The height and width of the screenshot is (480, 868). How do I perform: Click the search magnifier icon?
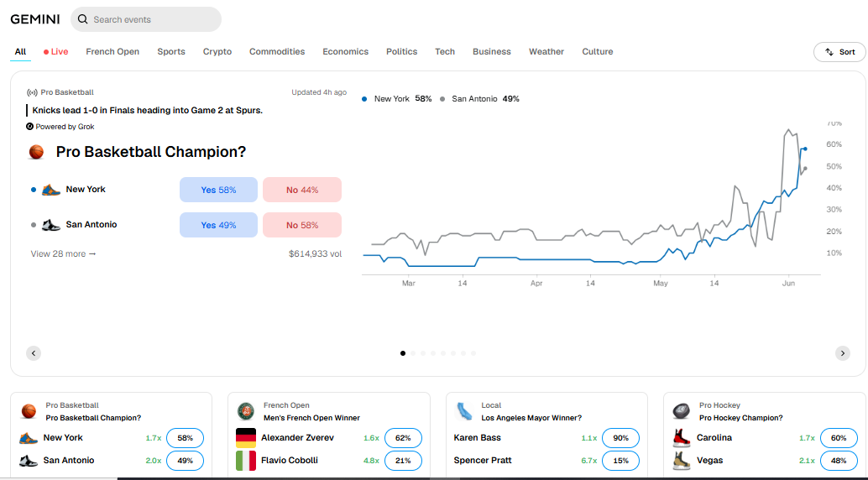82,19
